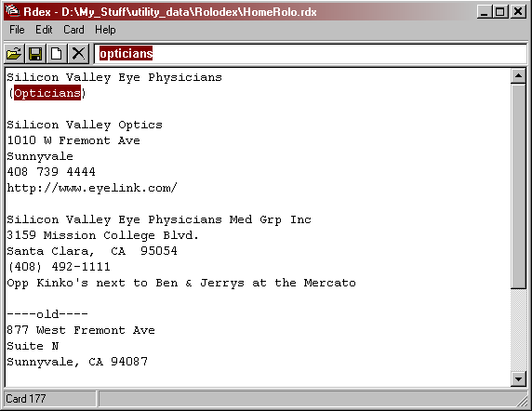Screen dimensions: 532x411
Task: Maximize the Rdex window
Action: coord(499,12)
